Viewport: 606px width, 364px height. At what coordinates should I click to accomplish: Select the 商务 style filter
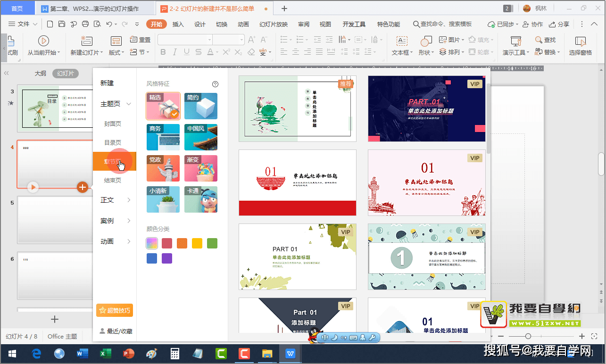(163, 137)
